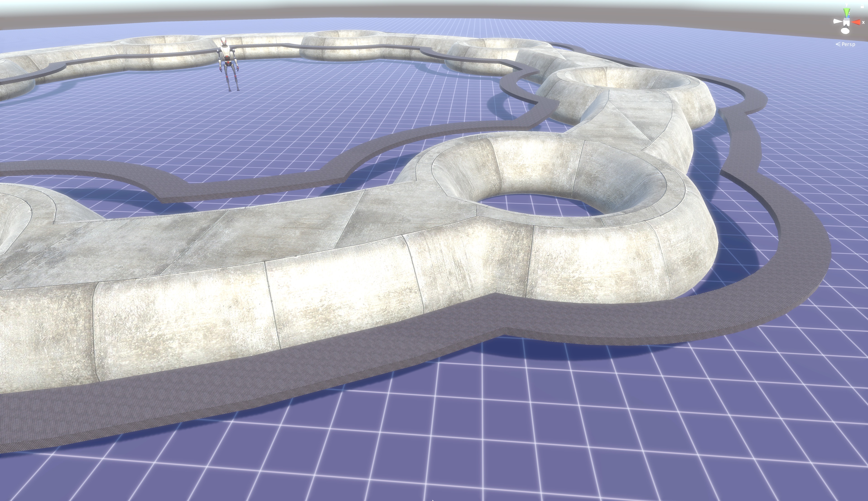Toggle Persp projection label
The height and width of the screenshot is (501, 868).
[x=846, y=44]
